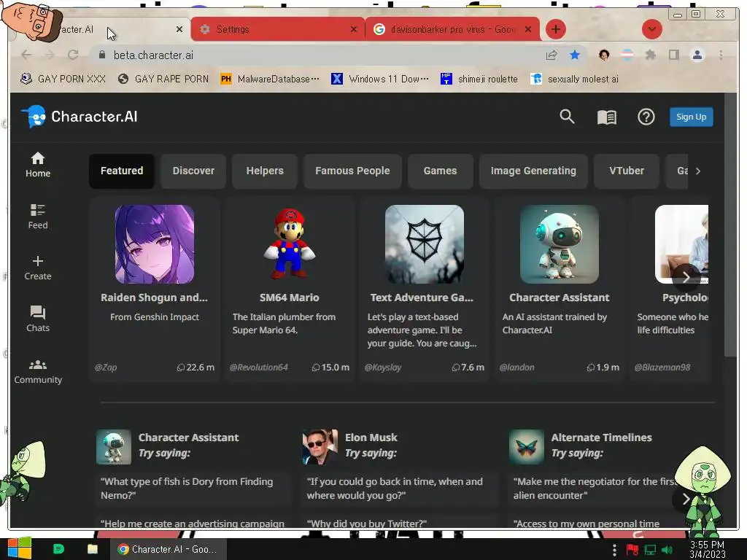This screenshot has width=747, height=560.
Task: Reload the beta.character.ai page
Action: [73, 55]
